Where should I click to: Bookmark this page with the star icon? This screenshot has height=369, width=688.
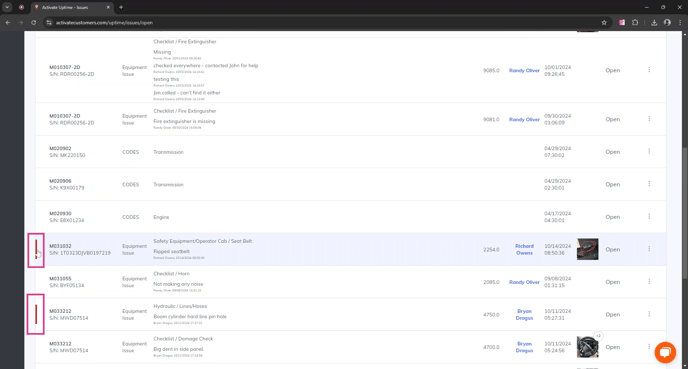click(604, 22)
